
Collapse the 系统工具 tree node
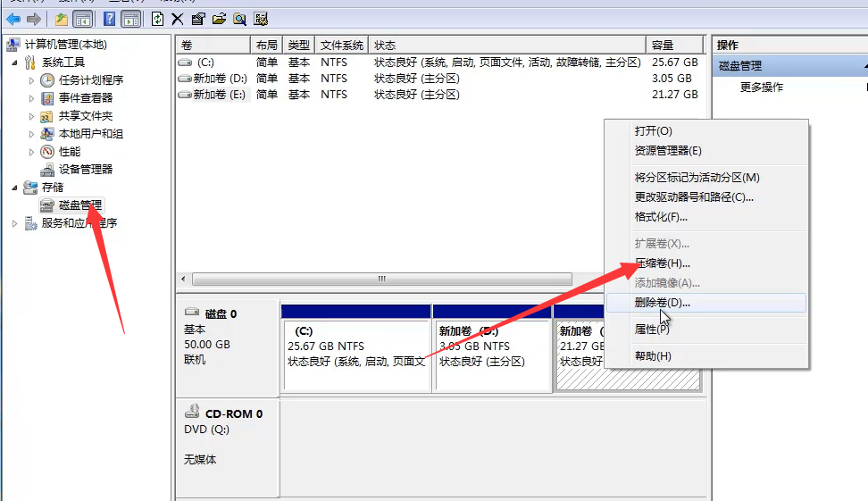[14, 63]
